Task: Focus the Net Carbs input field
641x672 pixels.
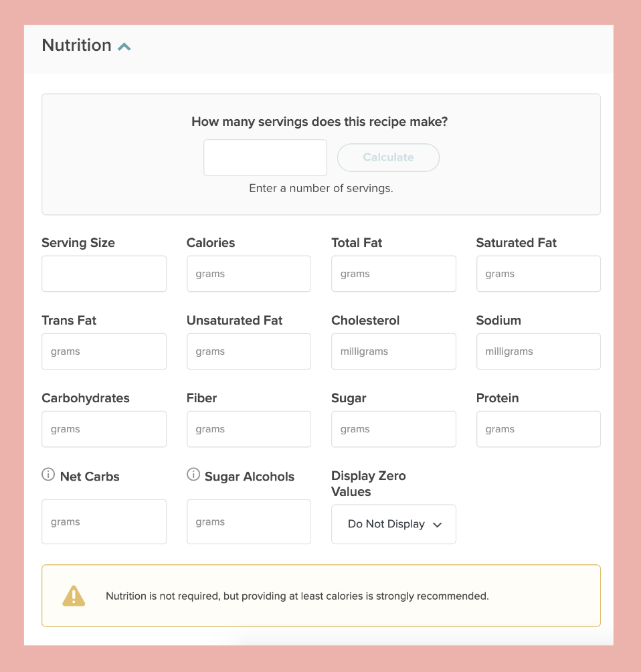Action: (x=104, y=522)
